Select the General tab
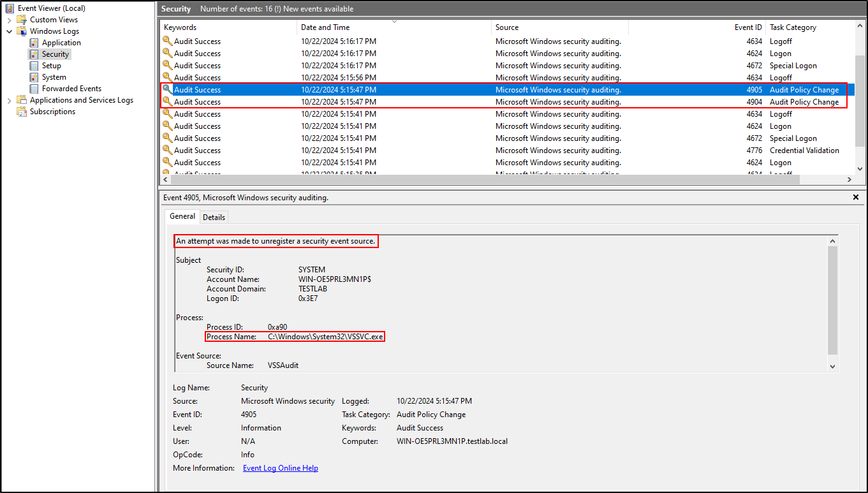 [182, 216]
